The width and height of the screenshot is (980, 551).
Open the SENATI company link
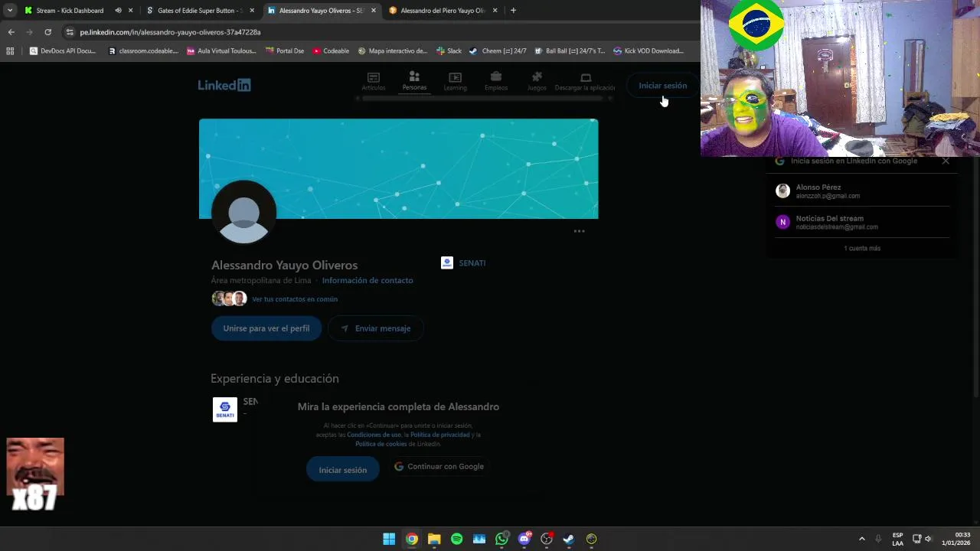click(463, 262)
